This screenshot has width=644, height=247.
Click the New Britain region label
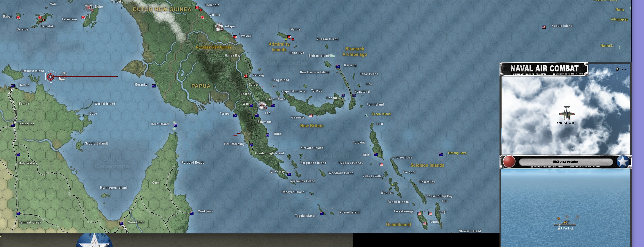pyautogui.click(x=312, y=126)
